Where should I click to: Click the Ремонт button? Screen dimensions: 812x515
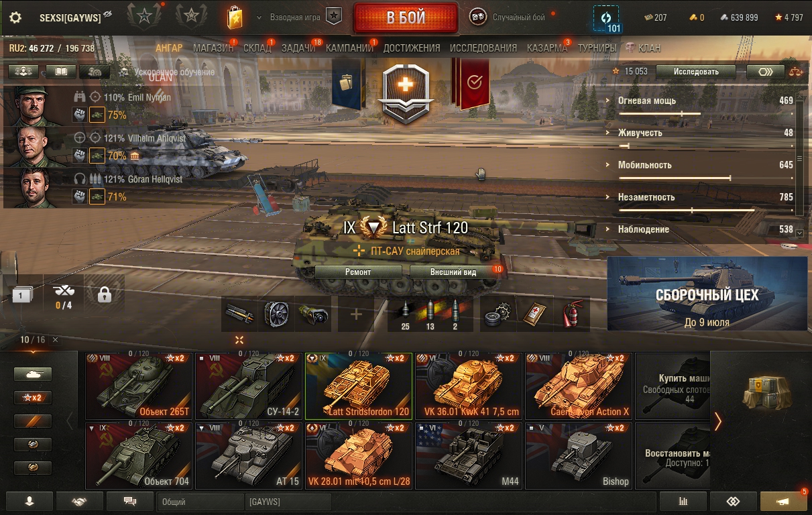(358, 272)
